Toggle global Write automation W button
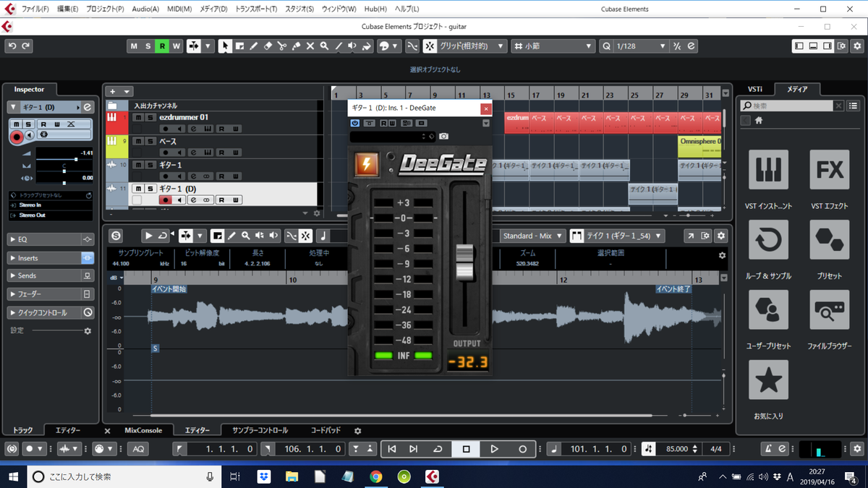 [176, 46]
